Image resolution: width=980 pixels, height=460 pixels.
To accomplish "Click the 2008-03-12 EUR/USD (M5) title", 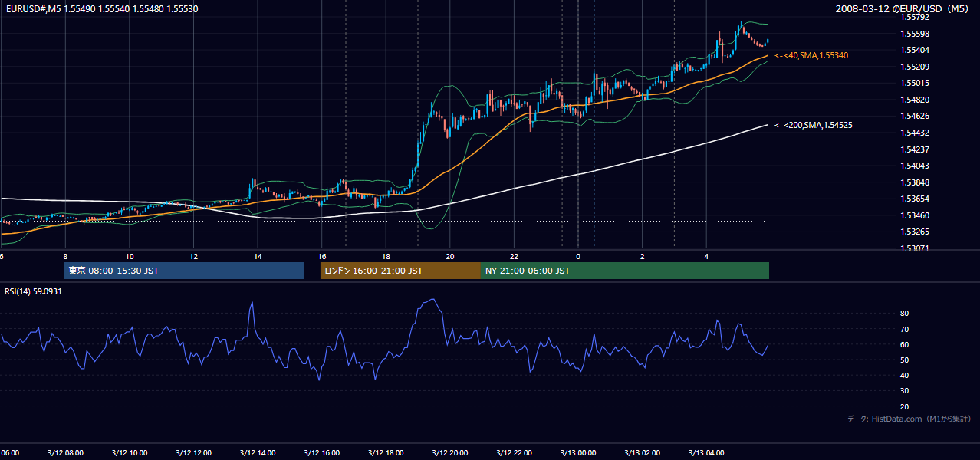I will click(x=903, y=8).
